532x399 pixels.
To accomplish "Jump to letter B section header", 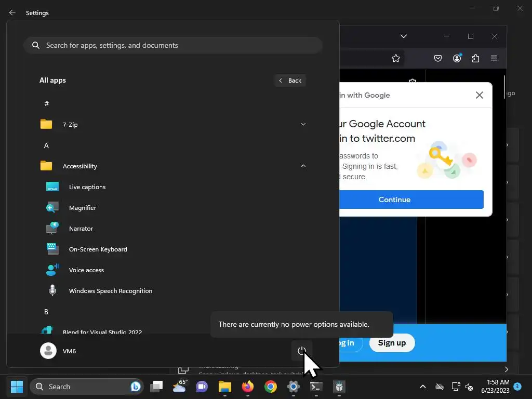I will tap(46, 312).
